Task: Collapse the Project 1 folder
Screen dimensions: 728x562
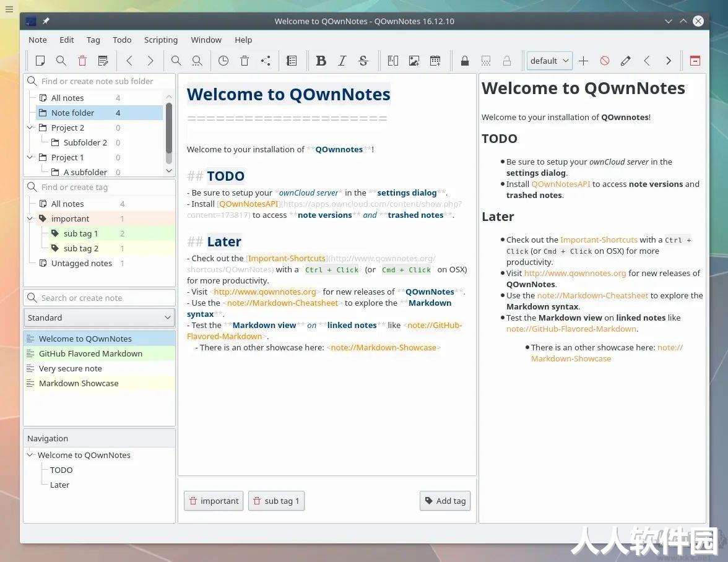Action: [30, 157]
